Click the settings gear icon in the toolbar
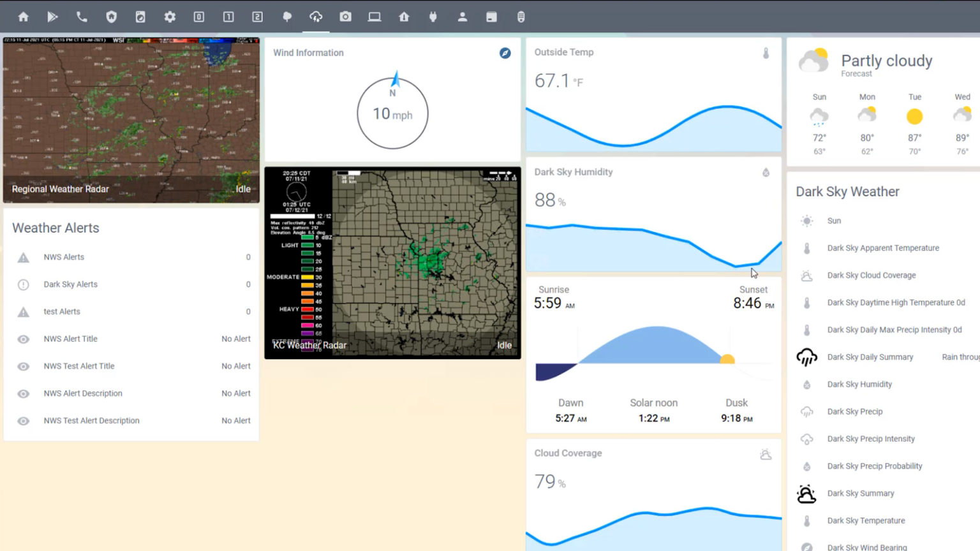 (170, 17)
